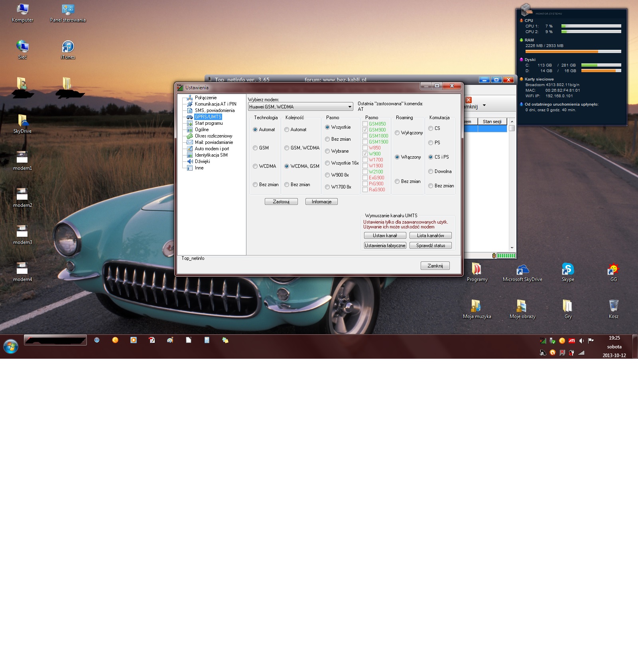This screenshot has width=638, height=672.
Task: Select SMS, powiadomienia in settings tree
Action: 215,110
